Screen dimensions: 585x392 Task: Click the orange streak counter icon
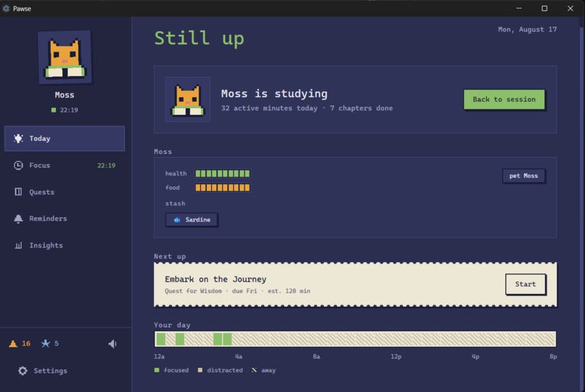pos(13,343)
